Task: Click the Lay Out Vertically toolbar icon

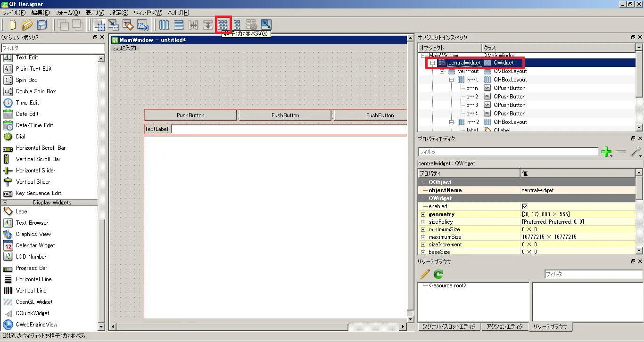Action: pyautogui.click(x=179, y=25)
